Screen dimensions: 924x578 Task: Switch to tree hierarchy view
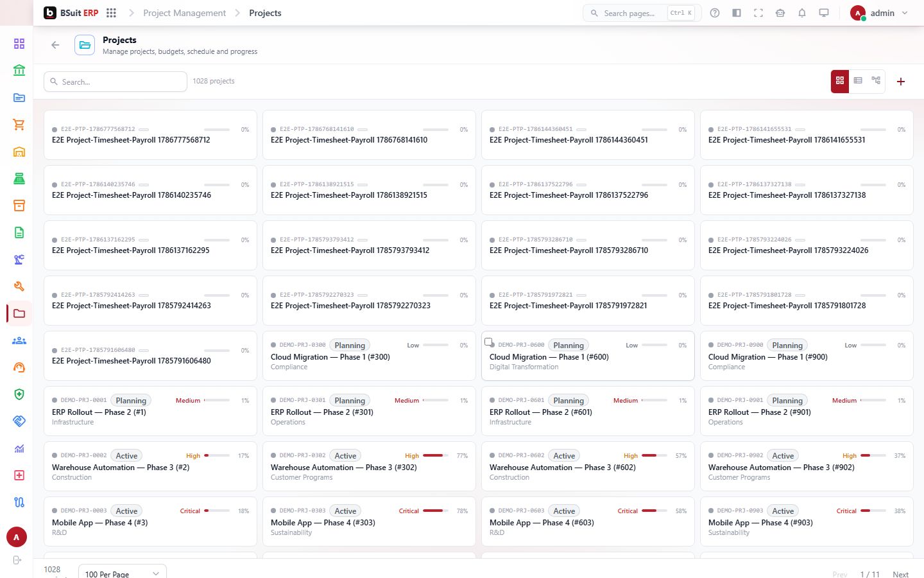876,81
